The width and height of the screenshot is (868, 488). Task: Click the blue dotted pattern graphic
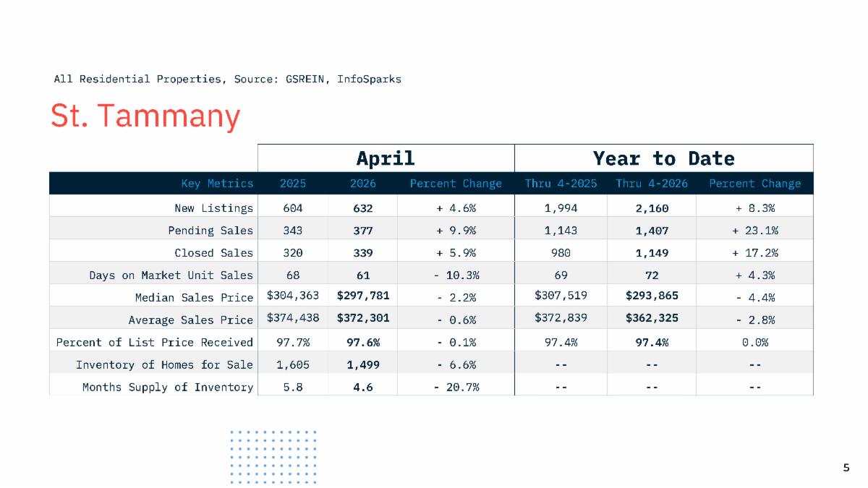[x=273, y=456]
